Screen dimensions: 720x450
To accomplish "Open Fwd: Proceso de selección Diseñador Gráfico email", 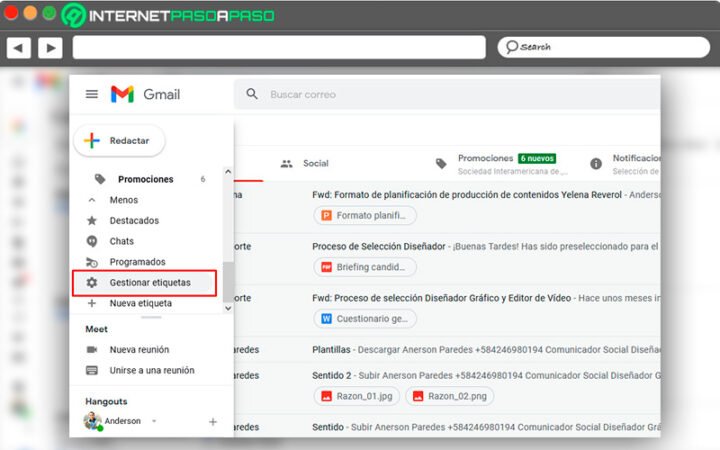I will pos(441,298).
